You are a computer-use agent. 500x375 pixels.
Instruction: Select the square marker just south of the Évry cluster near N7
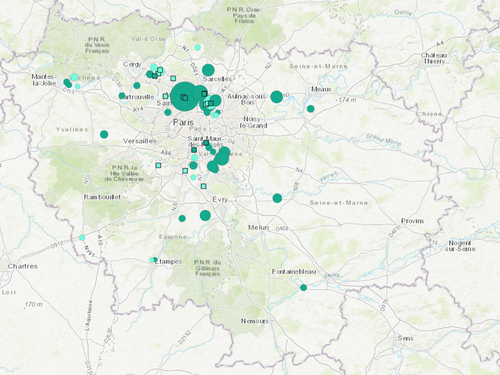204,186
